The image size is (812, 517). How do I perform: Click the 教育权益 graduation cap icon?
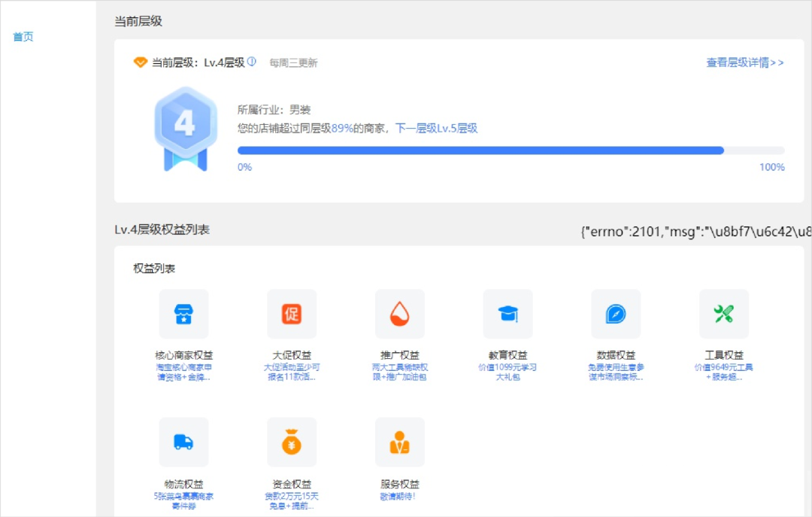508,314
